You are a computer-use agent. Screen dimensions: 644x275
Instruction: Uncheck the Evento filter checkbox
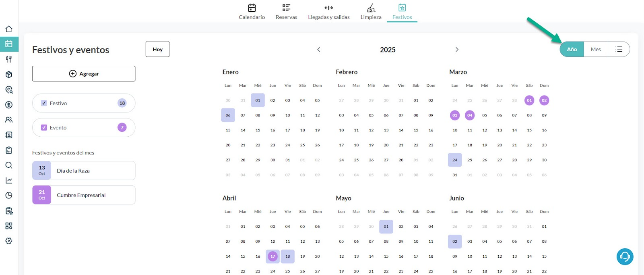tap(44, 127)
